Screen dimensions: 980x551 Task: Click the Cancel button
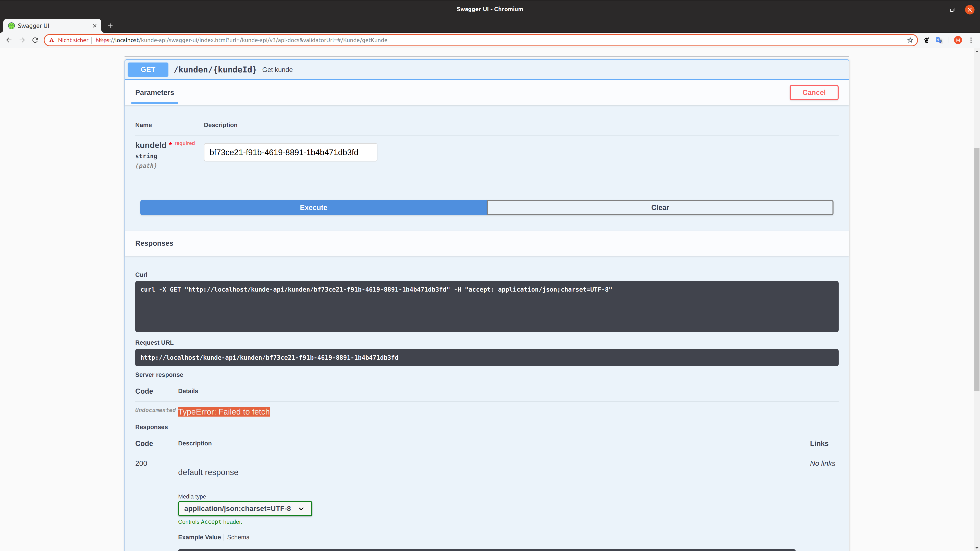coord(814,92)
